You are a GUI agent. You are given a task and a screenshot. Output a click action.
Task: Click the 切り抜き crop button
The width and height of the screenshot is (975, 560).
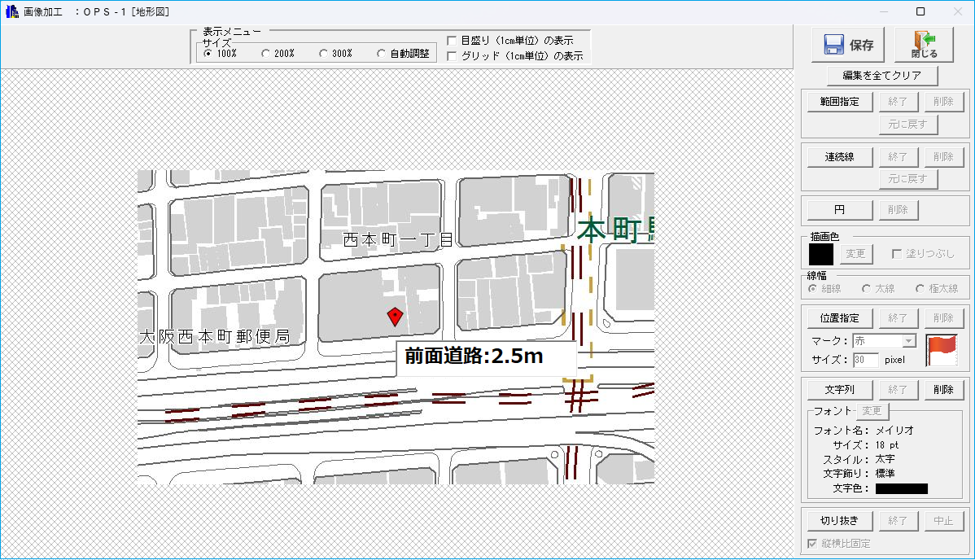[x=839, y=521]
